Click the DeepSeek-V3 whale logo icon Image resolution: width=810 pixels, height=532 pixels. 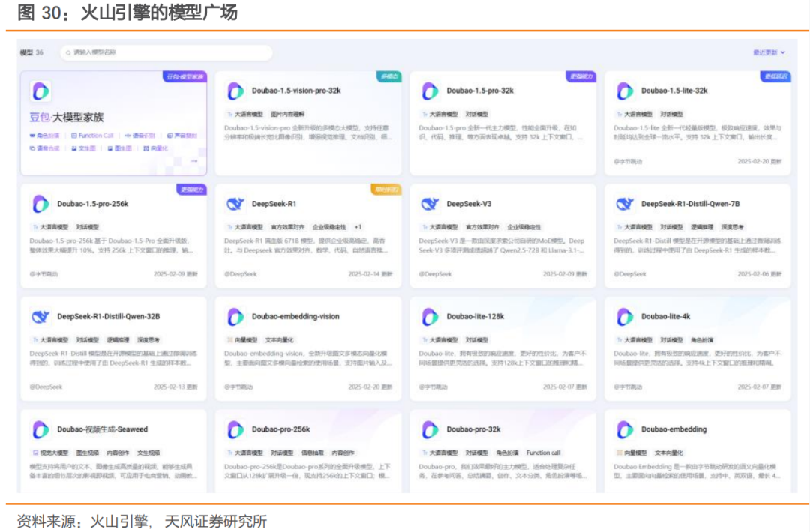(430, 205)
